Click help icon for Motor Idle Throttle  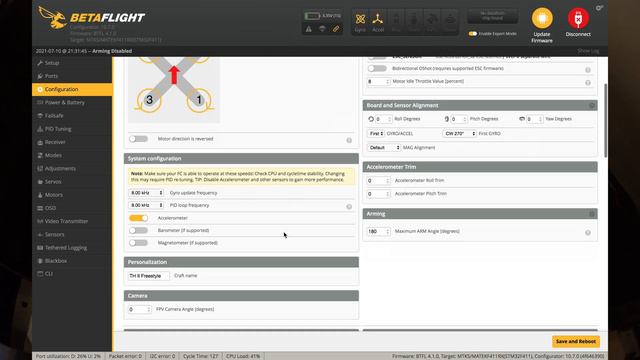[588, 82]
